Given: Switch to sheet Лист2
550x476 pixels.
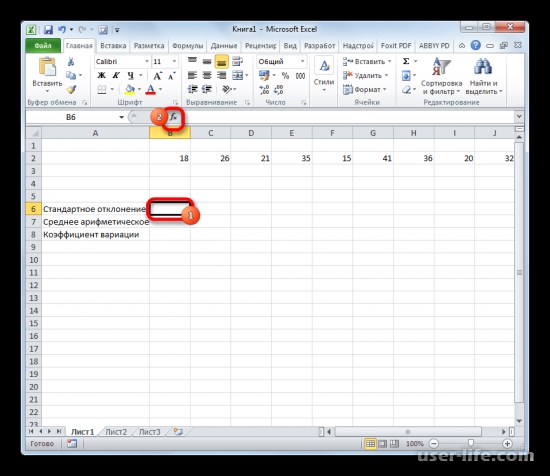Looking at the screenshot, I should [x=116, y=432].
